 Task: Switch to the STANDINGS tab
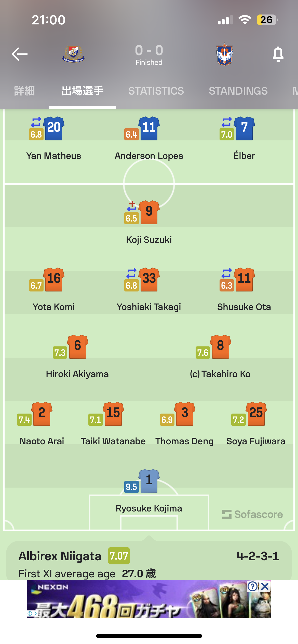(238, 91)
